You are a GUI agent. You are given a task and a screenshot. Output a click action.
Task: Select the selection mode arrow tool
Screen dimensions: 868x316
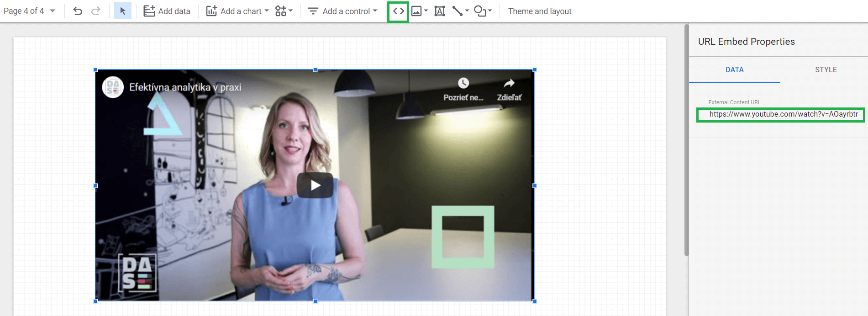(x=122, y=11)
